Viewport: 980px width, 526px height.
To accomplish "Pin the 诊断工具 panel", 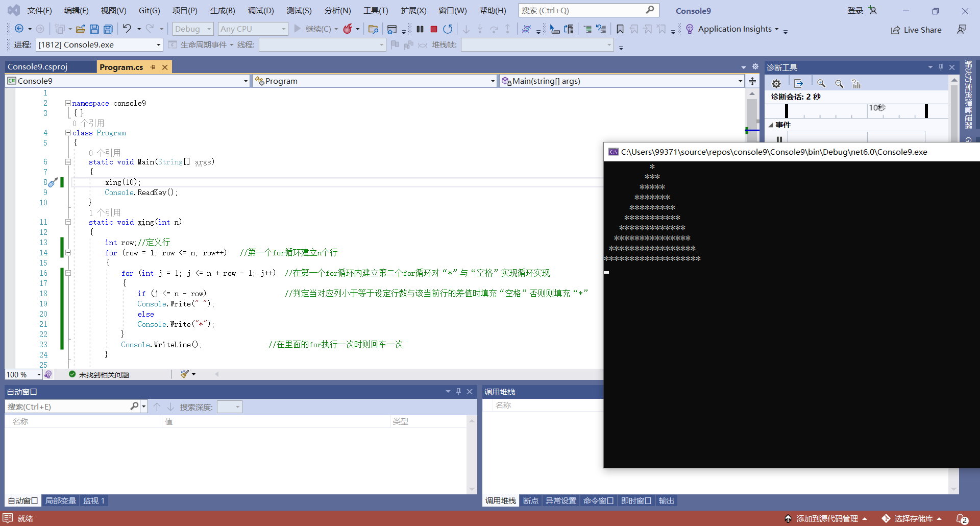I will (x=941, y=67).
